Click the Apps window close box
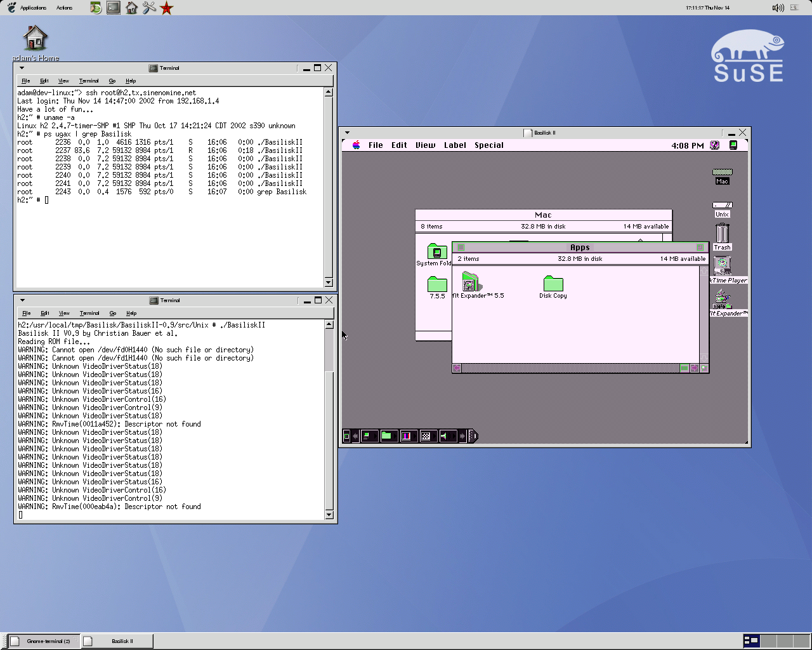Screen dimensions: 812x650 tap(461, 248)
